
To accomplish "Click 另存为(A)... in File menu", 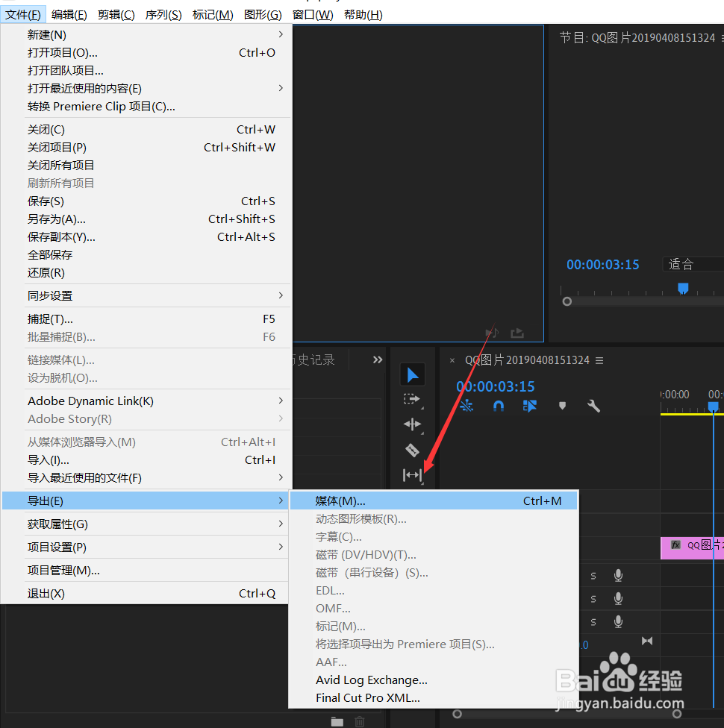I will coord(146,219).
